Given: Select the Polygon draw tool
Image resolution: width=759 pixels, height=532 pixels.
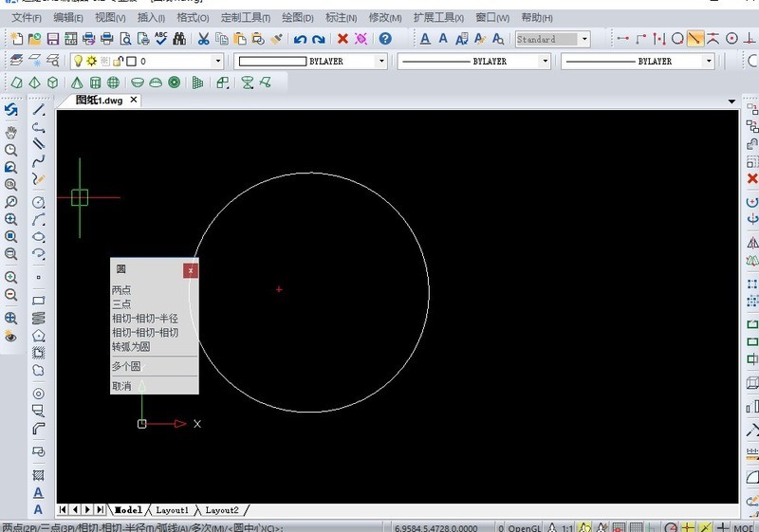Looking at the screenshot, I should click(39, 336).
